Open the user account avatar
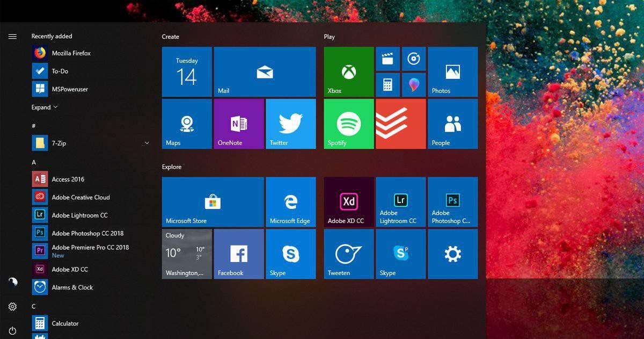The height and width of the screenshot is (339, 644). pos(13,282)
